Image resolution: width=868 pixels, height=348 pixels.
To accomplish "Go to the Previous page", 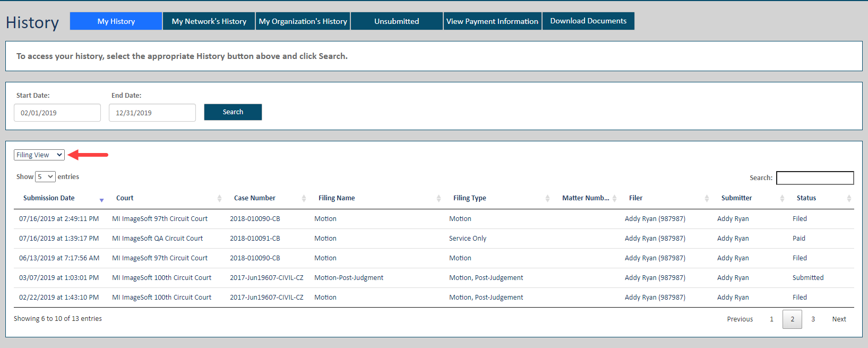I will [740, 319].
